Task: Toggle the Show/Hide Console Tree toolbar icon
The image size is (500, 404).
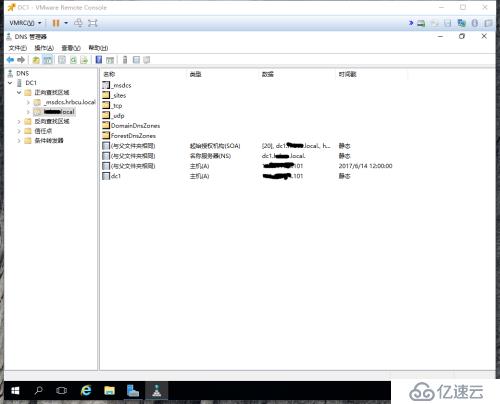Action: [48, 60]
